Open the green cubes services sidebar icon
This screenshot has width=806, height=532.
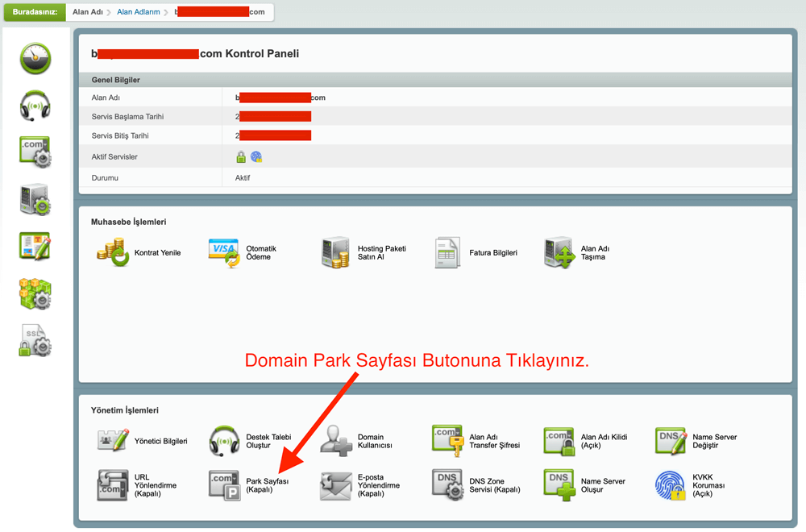tap(35, 293)
